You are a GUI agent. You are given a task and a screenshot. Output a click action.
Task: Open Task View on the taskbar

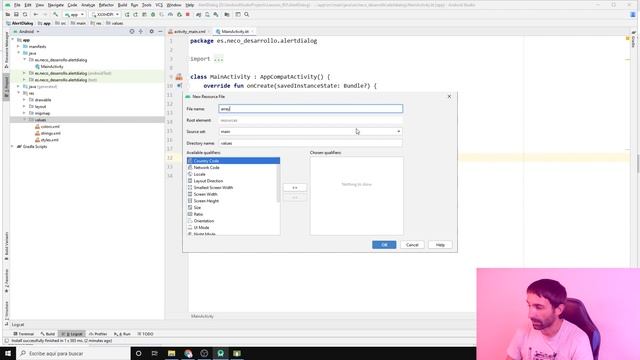coord(155,353)
